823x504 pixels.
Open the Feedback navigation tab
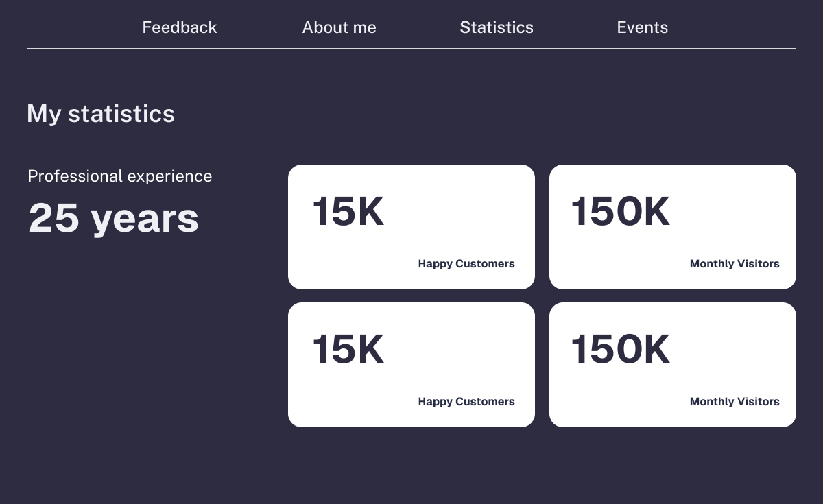(180, 27)
